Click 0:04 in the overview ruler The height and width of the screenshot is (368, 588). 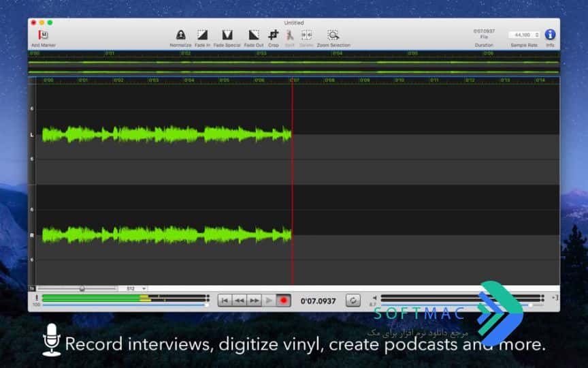point(337,54)
